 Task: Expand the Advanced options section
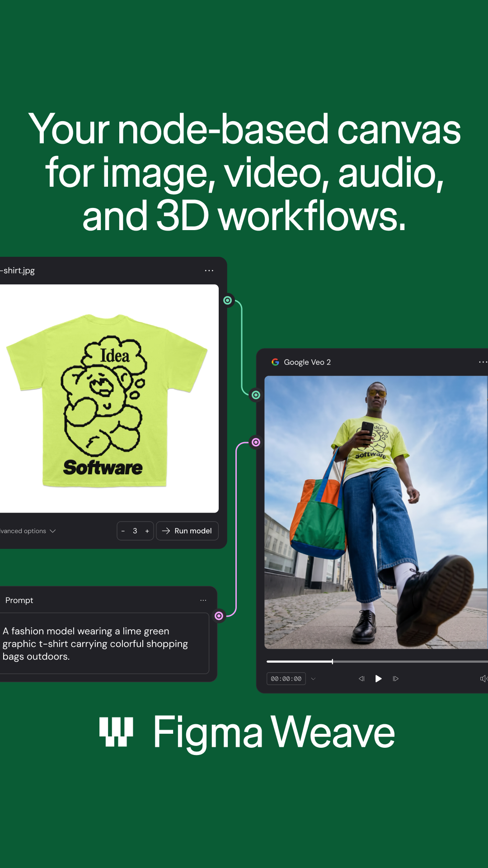point(27,531)
